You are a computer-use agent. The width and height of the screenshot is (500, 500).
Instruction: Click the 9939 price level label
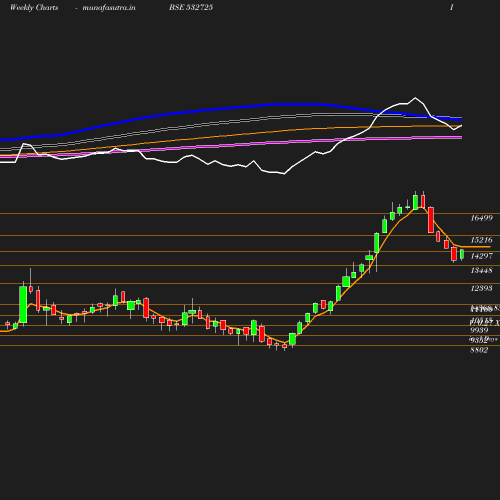[479, 330]
